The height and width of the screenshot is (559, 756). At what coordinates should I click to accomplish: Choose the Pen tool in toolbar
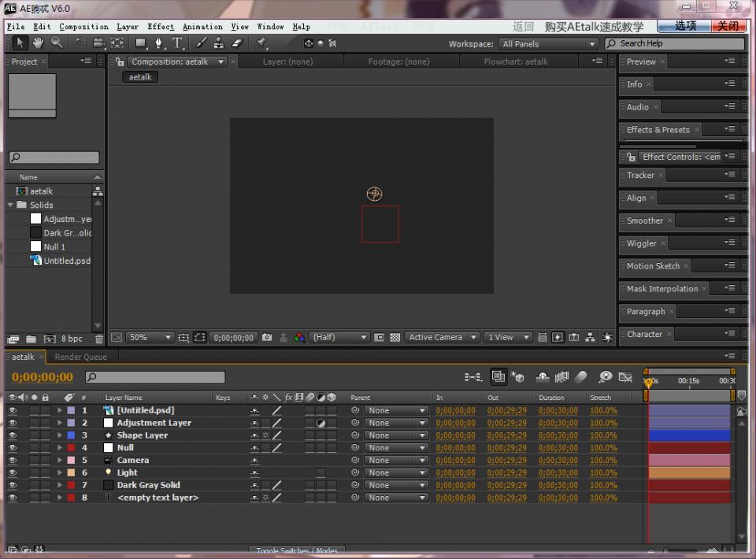coord(160,43)
